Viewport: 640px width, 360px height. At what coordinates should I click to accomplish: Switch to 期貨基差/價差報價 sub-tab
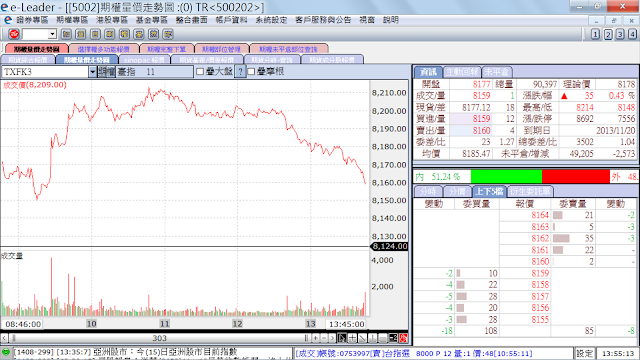(207, 60)
